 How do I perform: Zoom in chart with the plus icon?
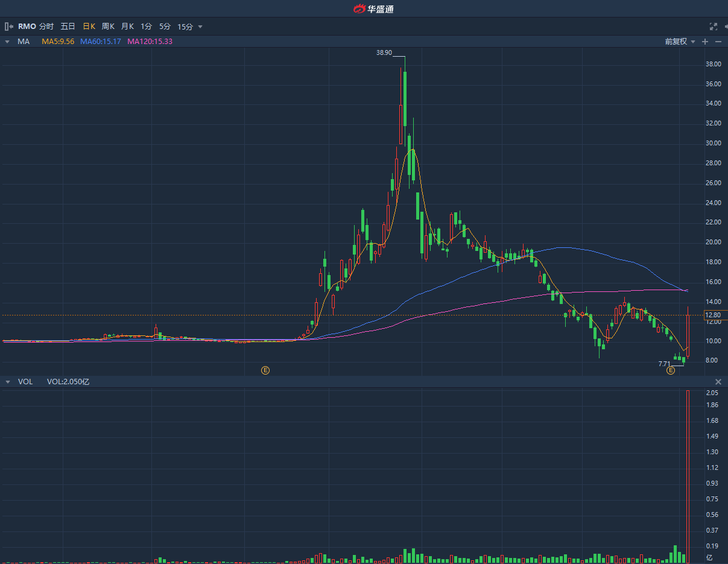coord(705,42)
